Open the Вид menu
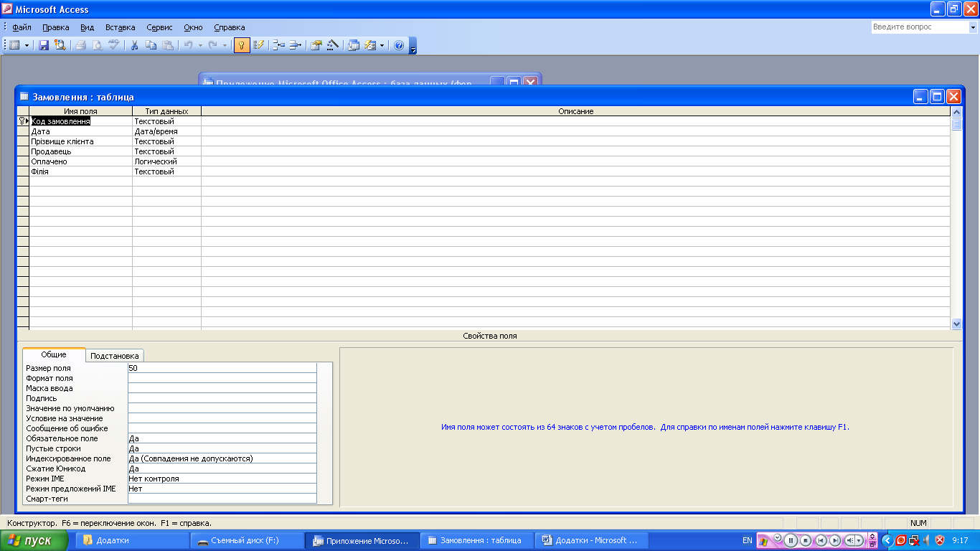Viewport: 980px width, 551px height. tap(87, 27)
